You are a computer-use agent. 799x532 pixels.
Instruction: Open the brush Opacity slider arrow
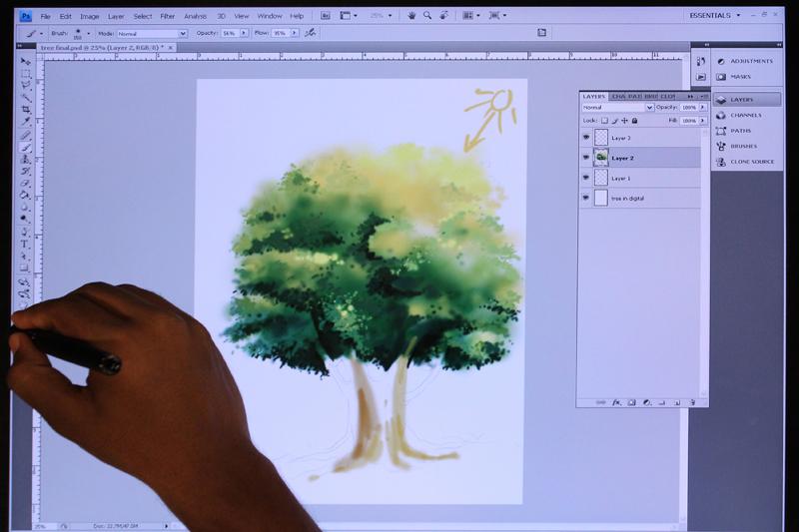pos(243,33)
